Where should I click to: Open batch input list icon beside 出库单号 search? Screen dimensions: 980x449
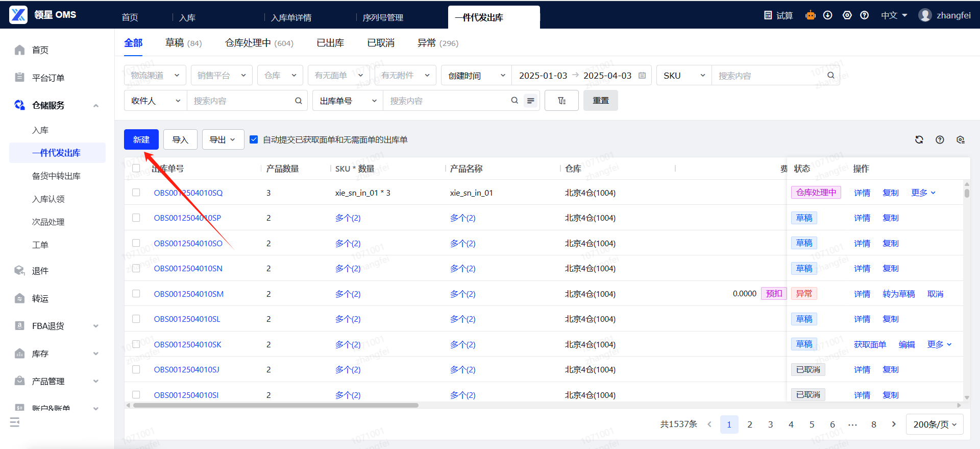point(531,101)
